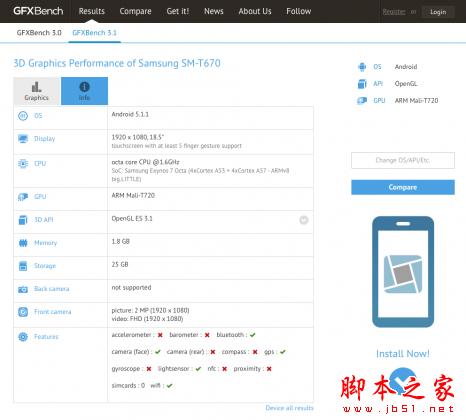Click the bluetooth green check mark
Viewport: 466px width, 420px height.
click(253, 335)
